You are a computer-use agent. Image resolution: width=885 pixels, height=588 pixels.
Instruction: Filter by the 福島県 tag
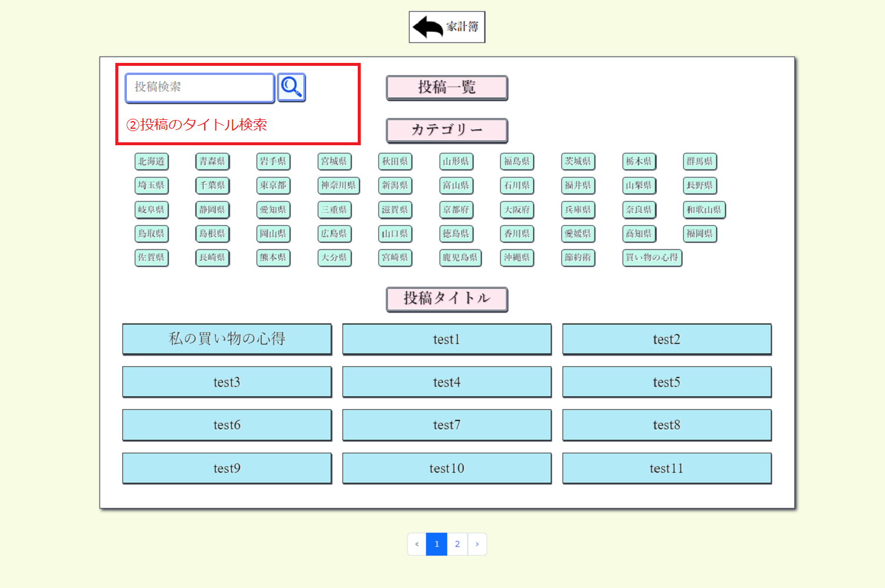[x=517, y=162]
